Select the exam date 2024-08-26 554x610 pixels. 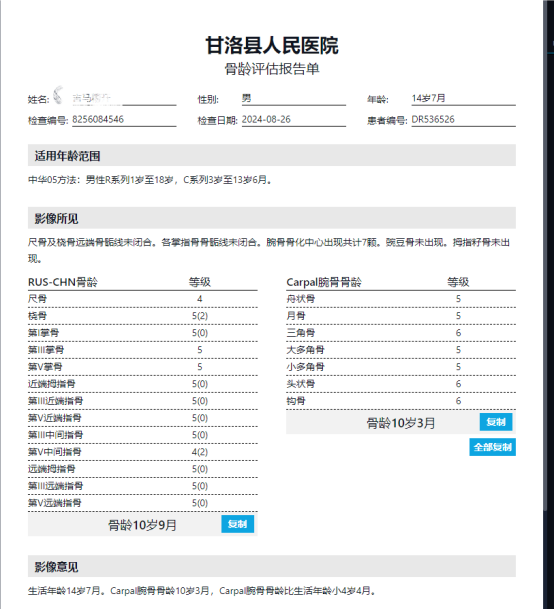(x=266, y=119)
